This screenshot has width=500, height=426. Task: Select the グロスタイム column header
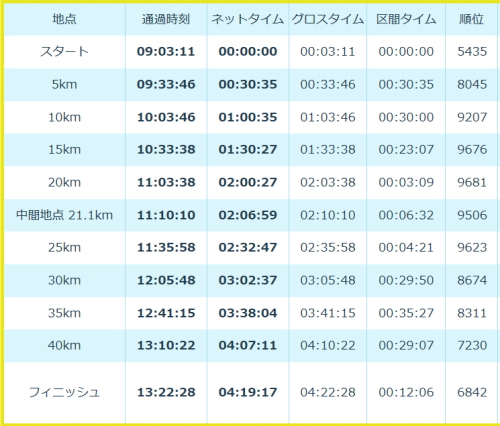[328, 19]
